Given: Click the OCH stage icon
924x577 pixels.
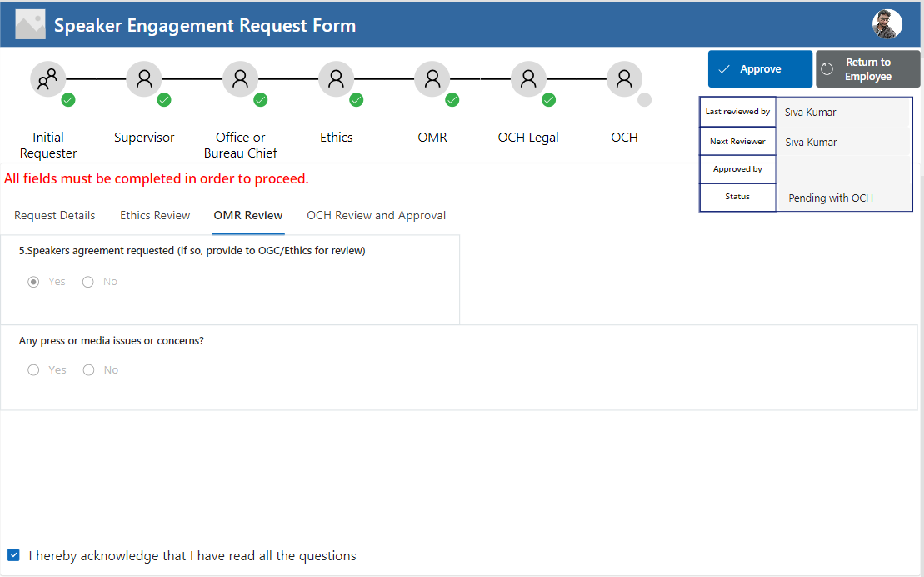Looking at the screenshot, I should [624, 78].
